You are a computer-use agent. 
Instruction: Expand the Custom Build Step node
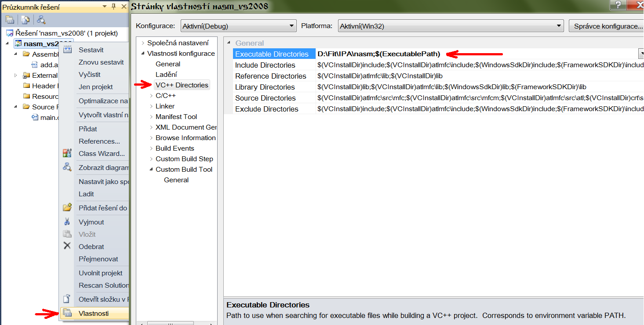click(x=151, y=159)
